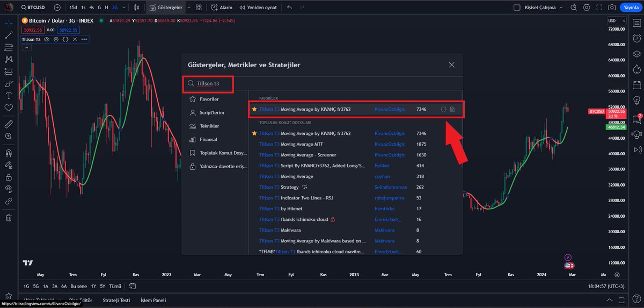Viewport: 644px width, 308px height.
Task: Open the forecasting and measurement tools
Action: [9, 71]
